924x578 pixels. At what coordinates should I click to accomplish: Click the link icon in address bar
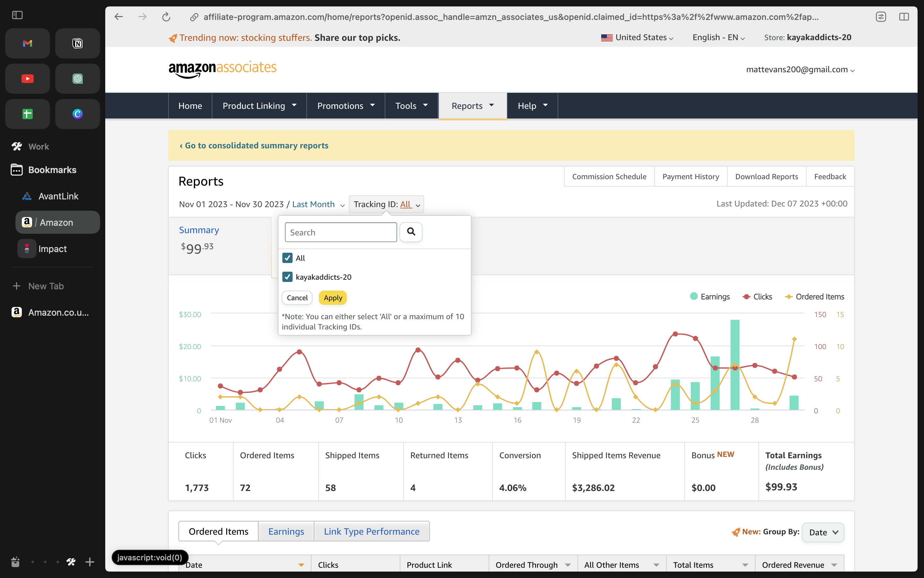[x=194, y=17]
